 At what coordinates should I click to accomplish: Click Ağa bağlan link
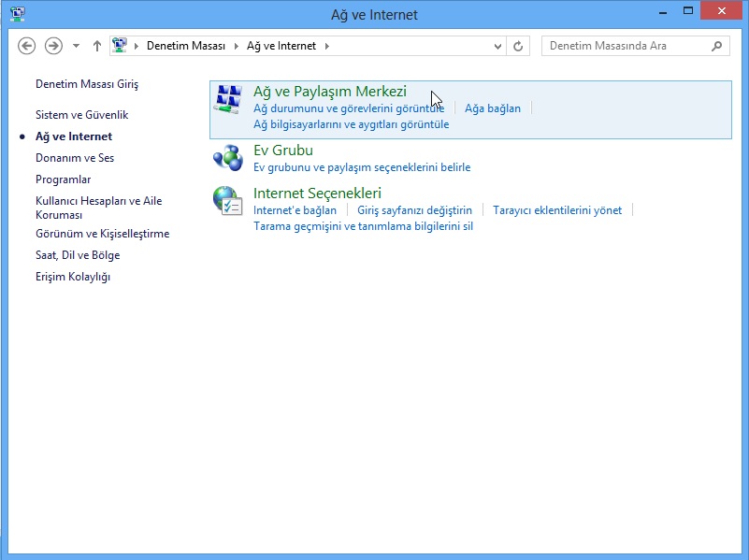pos(493,108)
